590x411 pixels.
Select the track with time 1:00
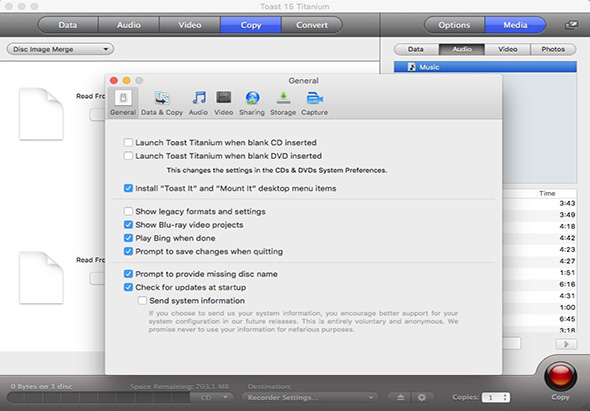point(539,307)
